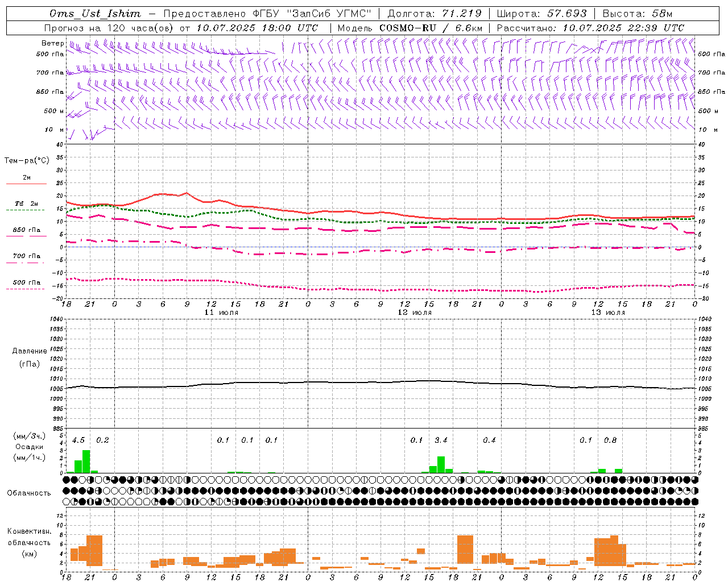Click the 500 гПа temperature legend entry
The width and height of the screenshot is (728, 582).
click(27, 282)
